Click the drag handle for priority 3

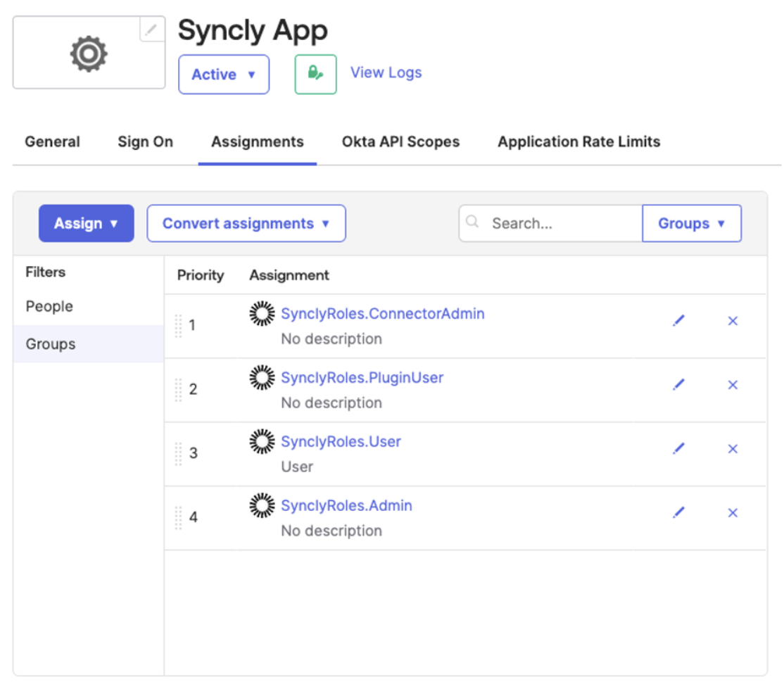tap(179, 454)
